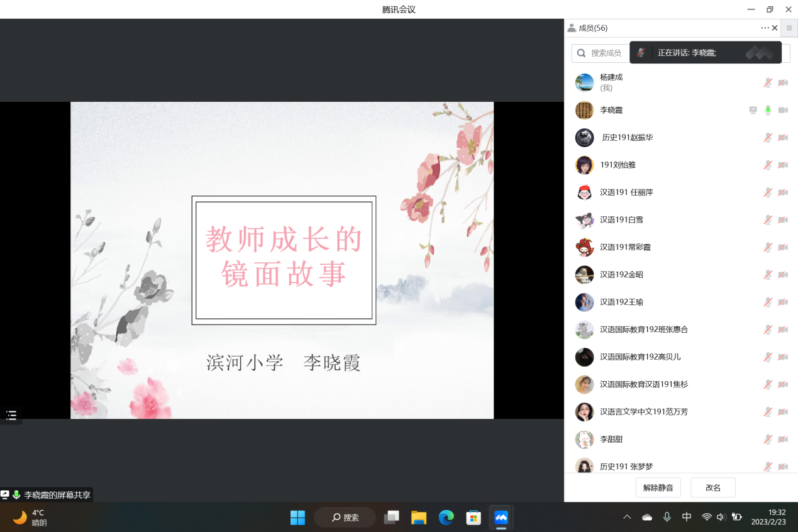Toggle 杨建成's muted microphone icon

coord(768,82)
